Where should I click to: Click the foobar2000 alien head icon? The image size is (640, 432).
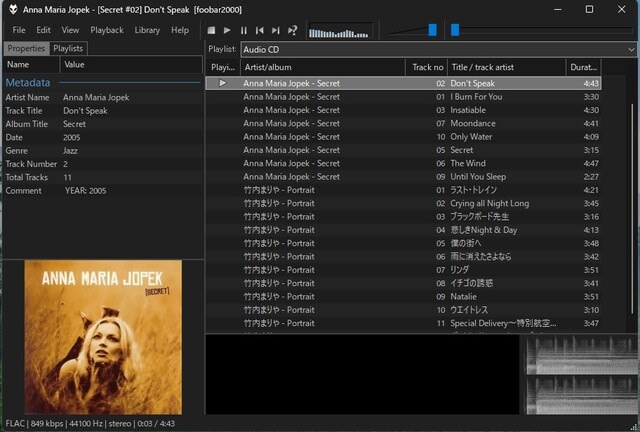(x=13, y=9)
